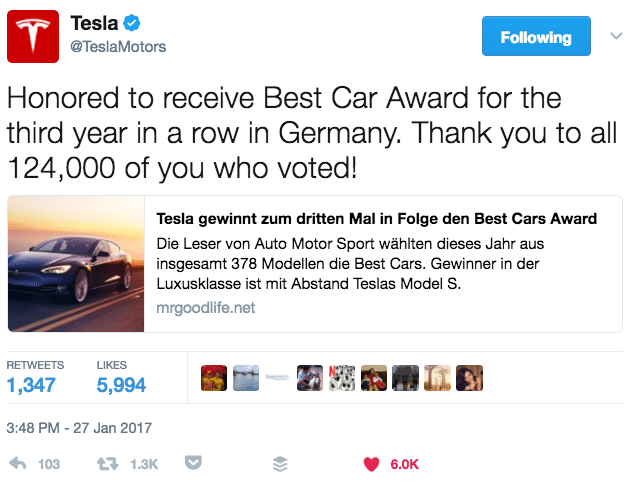Screen dimensions: 634x485
Task: Open the Tesla display name profile
Action: 95,23
